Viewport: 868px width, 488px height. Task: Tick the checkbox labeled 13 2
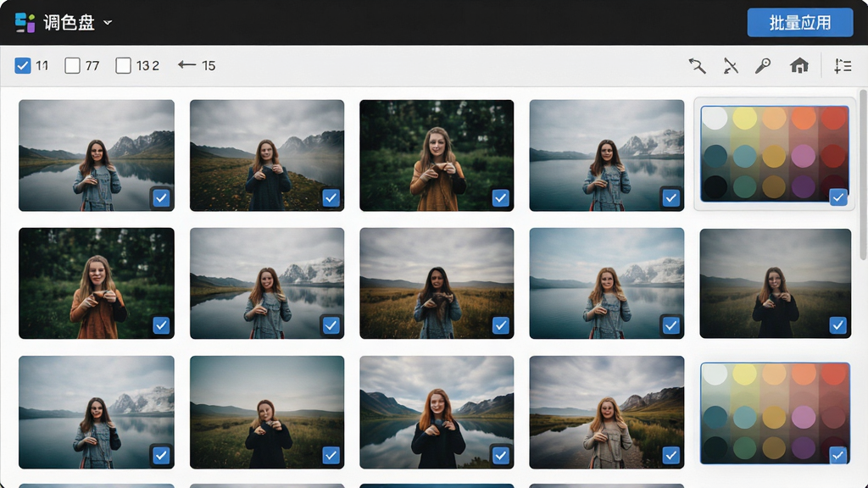(x=124, y=66)
